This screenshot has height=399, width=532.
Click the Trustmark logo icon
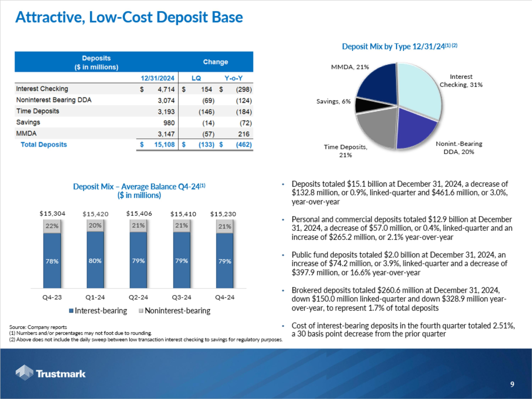pos(24,373)
